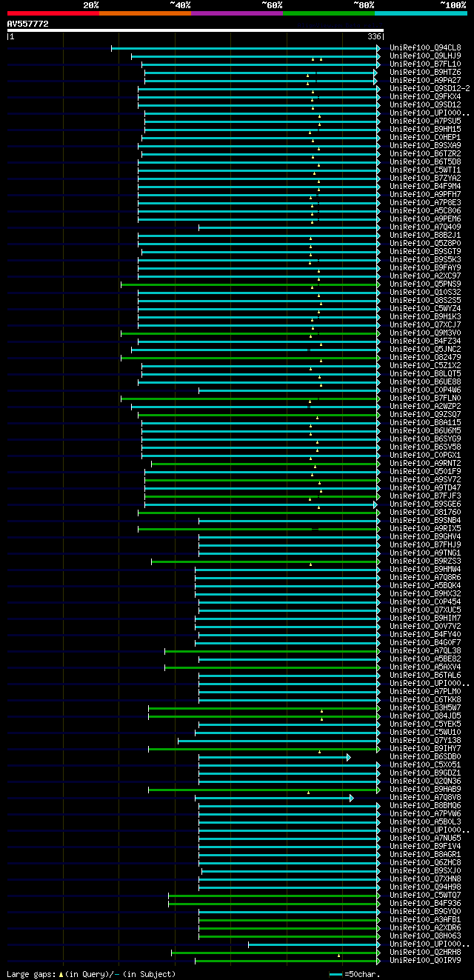Select the UniRef100_Q10S32 label

(425, 293)
